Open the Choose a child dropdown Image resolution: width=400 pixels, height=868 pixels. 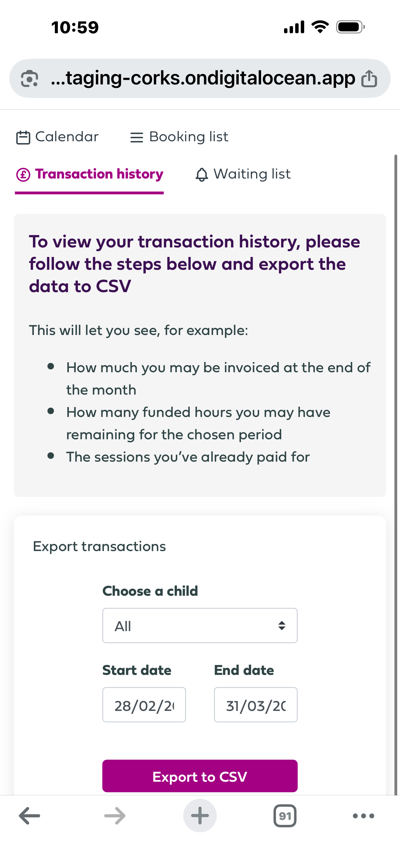pos(200,626)
